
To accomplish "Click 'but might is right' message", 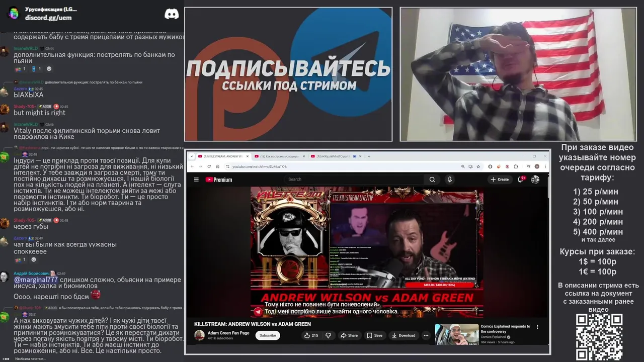I will (39, 113).
